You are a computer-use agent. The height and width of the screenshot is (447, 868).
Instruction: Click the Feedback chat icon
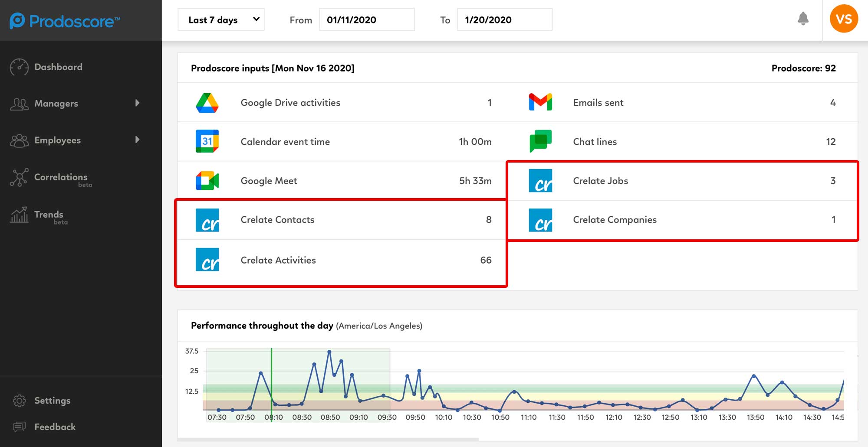20,427
